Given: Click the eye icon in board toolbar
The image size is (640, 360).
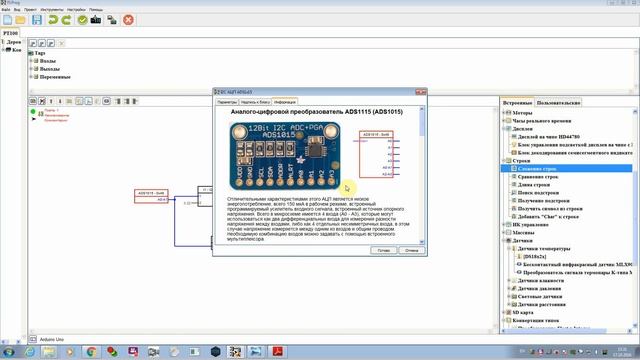Looking at the screenshot, I should click(x=107, y=101).
